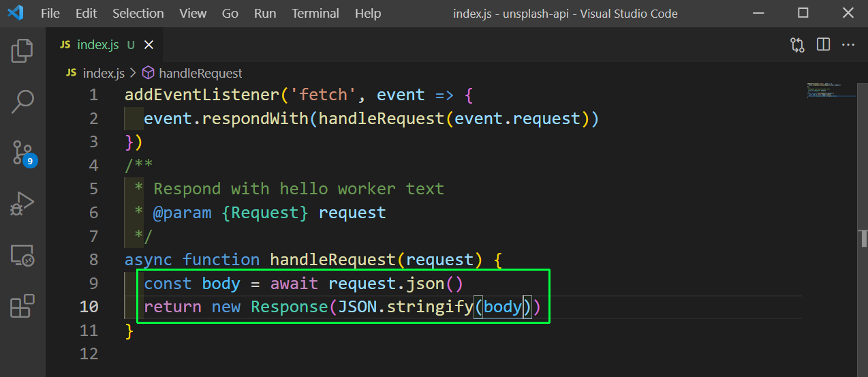868x377 pixels.
Task: Click 'Respond with hello worker text' comment
Action: 298,189
